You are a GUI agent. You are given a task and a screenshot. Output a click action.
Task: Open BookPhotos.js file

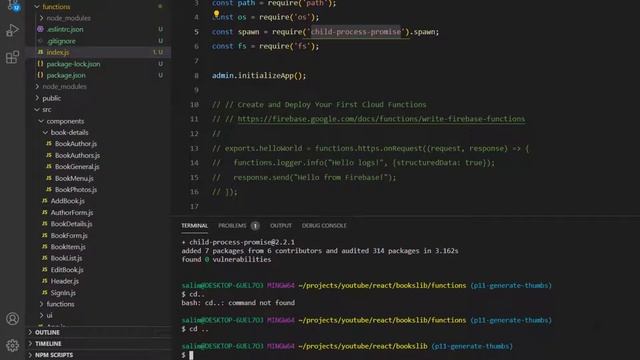pos(76,190)
